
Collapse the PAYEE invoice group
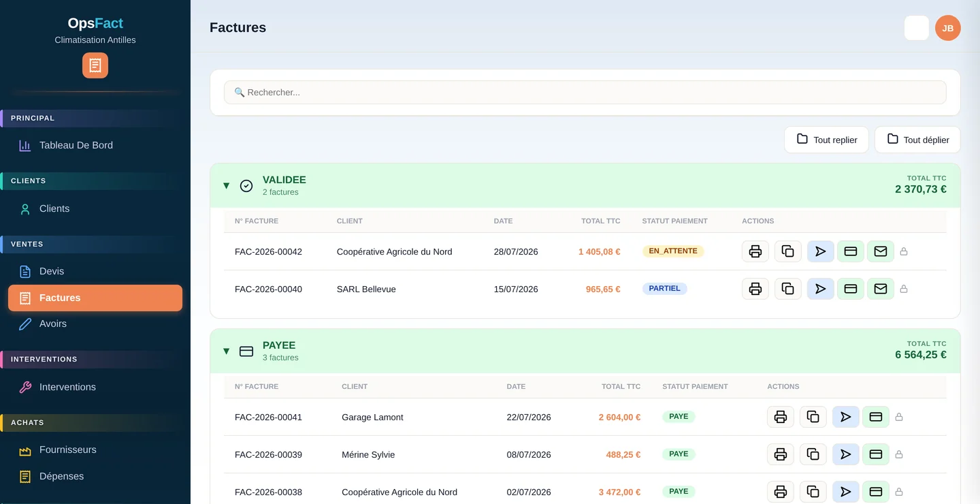point(227,351)
